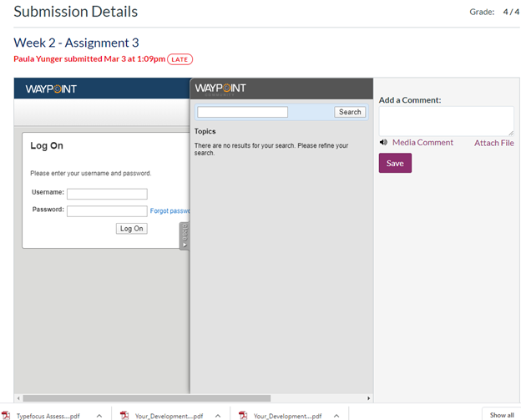Viewport: 521px width, 420px height.
Task: Save the comment with Save button
Action: (395, 164)
